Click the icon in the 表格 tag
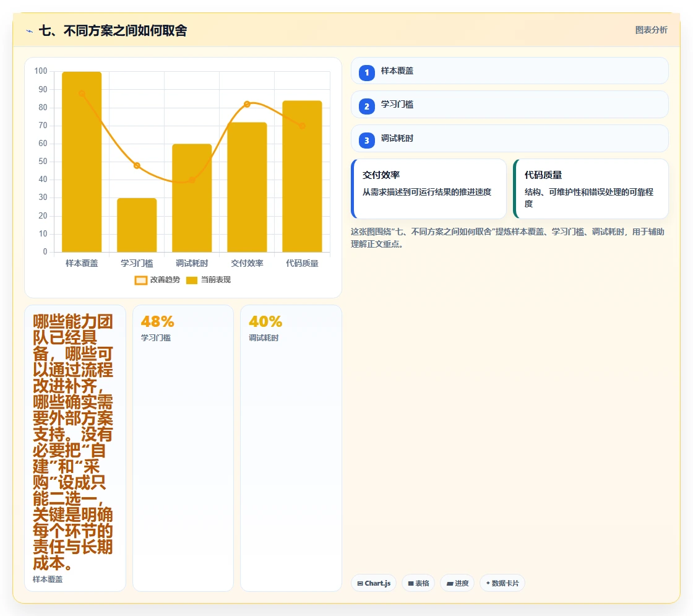The height and width of the screenshot is (616, 693). pyautogui.click(x=411, y=584)
